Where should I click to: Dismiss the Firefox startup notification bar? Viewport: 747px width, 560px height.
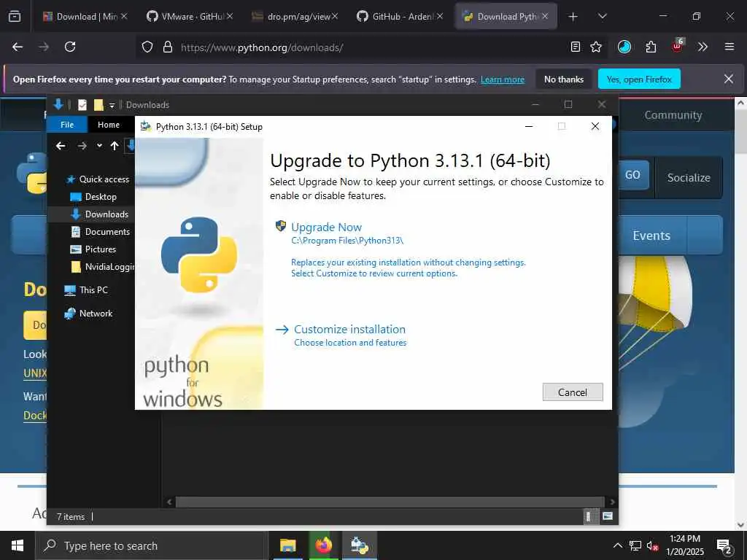click(729, 79)
